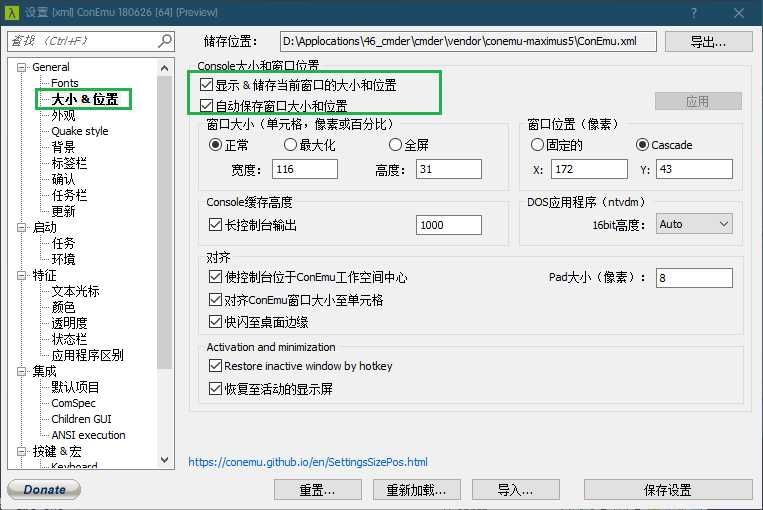
Task: Open the ComSpec settings page
Action: point(73,403)
